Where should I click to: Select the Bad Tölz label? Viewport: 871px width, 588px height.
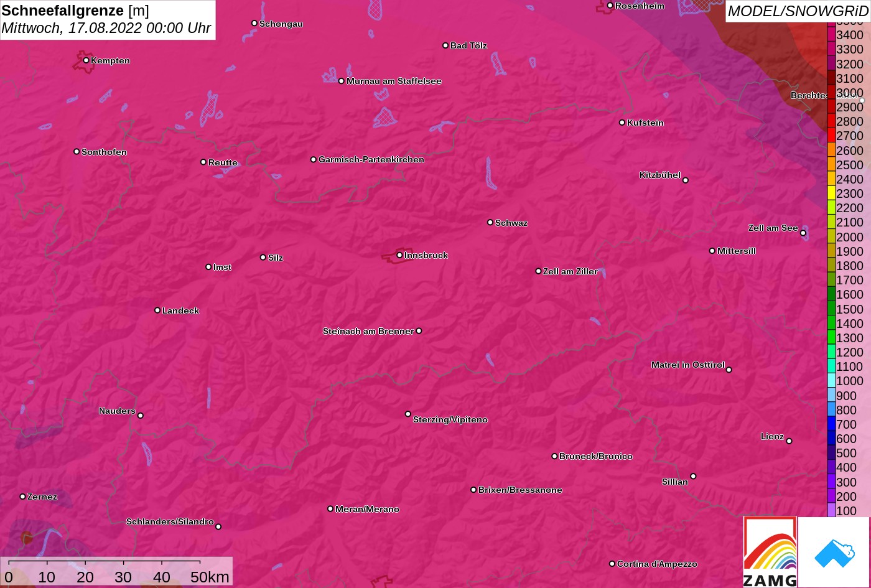468,45
